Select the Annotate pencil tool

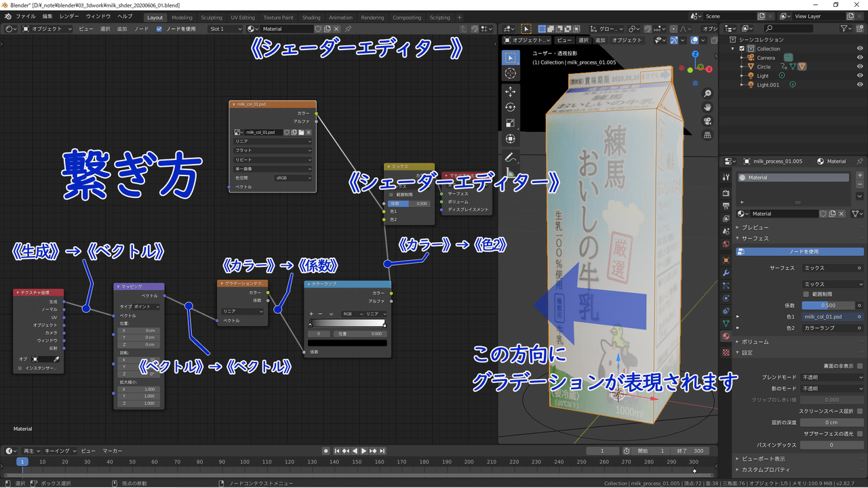(511, 157)
